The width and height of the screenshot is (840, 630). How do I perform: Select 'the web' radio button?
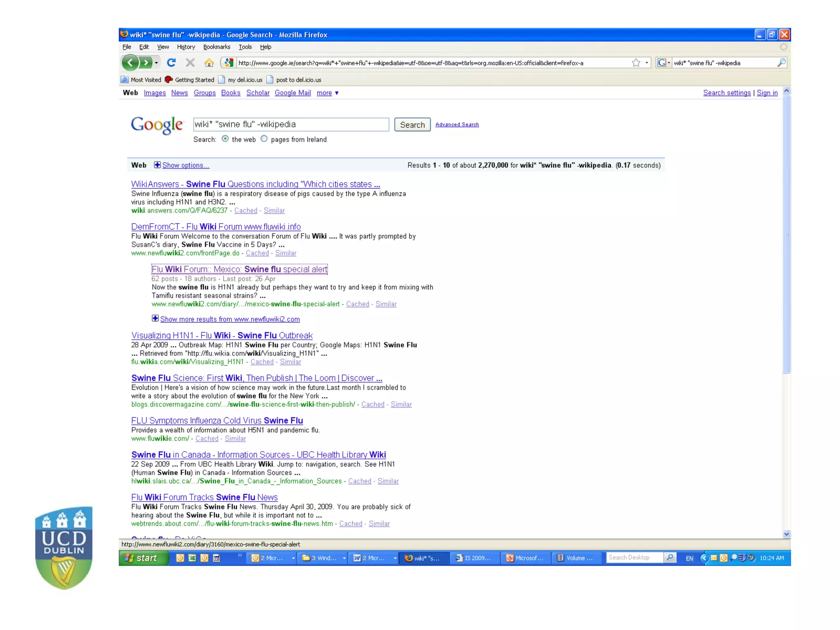(x=225, y=139)
